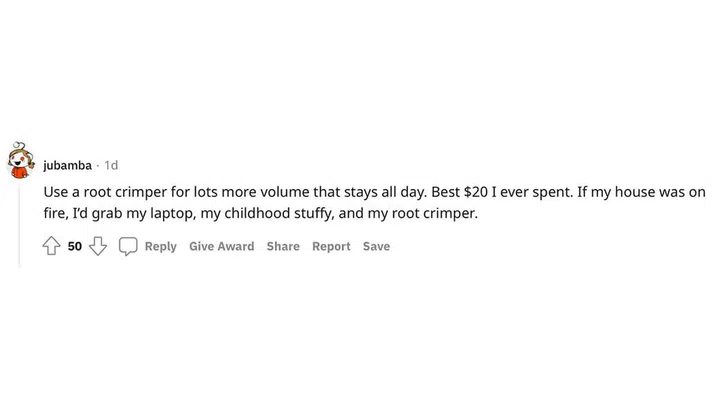Image resolution: width=720 pixels, height=405 pixels.
Task: Click the sentence "Best $20 I ever spent"
Action: click(498, 191)
